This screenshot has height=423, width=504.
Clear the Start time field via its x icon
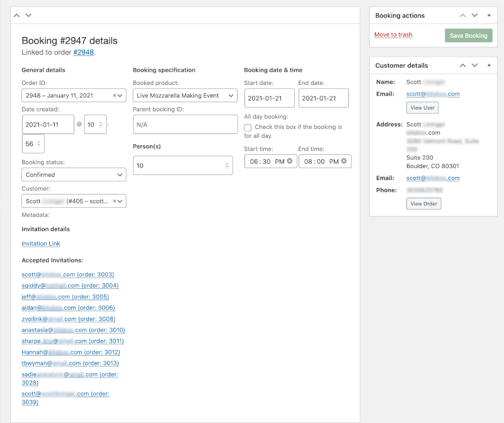tap(289, 161)
